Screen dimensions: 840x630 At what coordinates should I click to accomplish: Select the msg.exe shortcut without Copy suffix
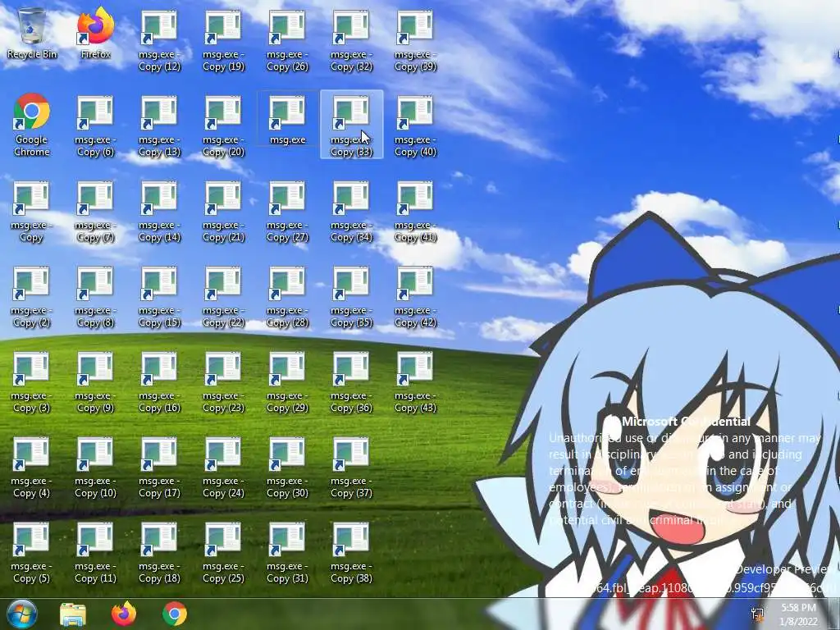point(287,120)
